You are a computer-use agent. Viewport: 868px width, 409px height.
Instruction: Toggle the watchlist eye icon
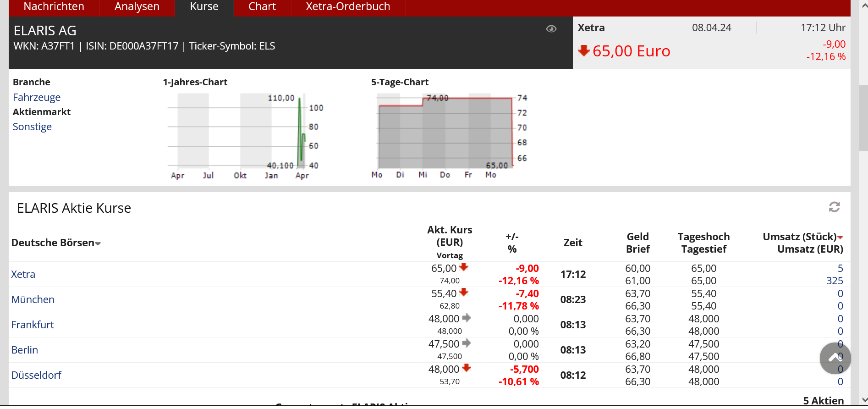(x=551, y=29)
